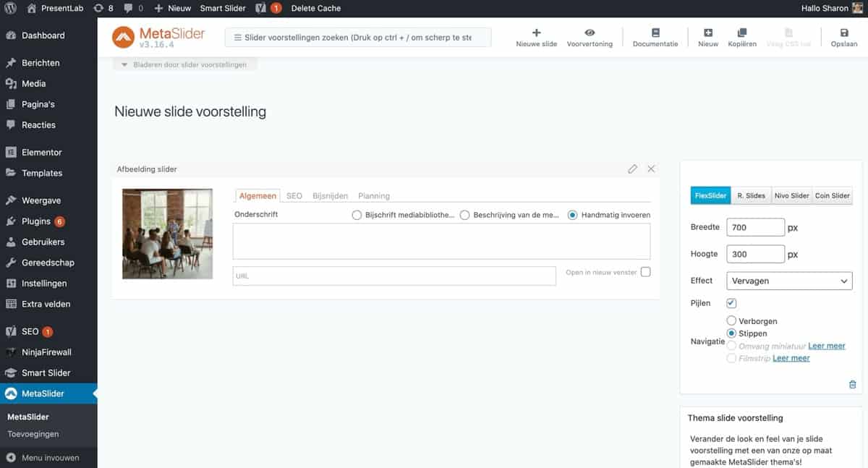
Task: Select the Coin Slider type
Action: [x=833, y=195]
